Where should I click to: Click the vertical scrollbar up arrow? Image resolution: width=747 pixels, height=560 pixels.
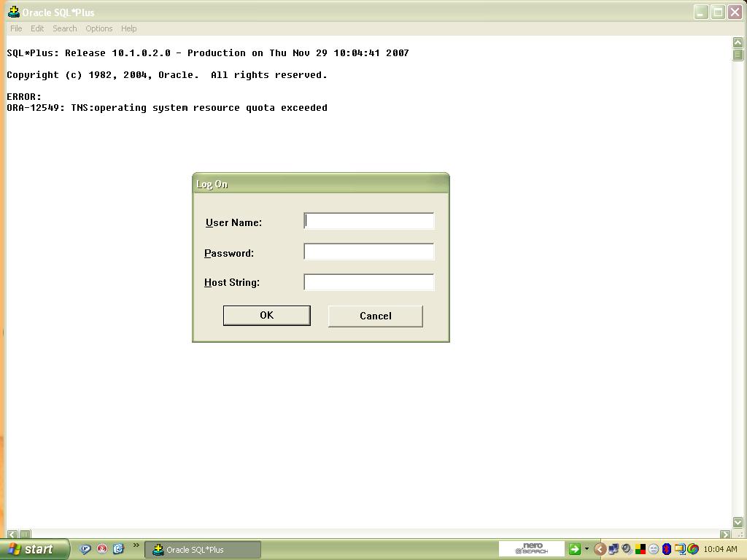point(738,42)
